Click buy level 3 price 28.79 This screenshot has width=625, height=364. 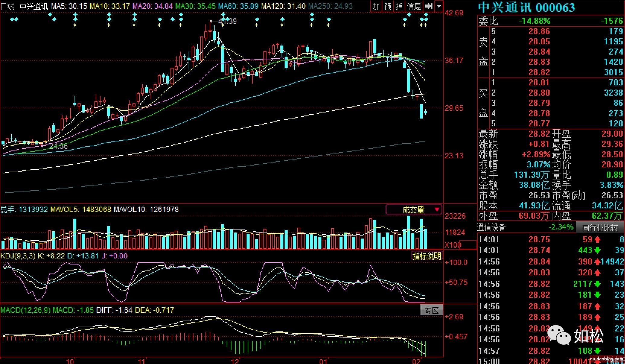click(x=539, y=103)
